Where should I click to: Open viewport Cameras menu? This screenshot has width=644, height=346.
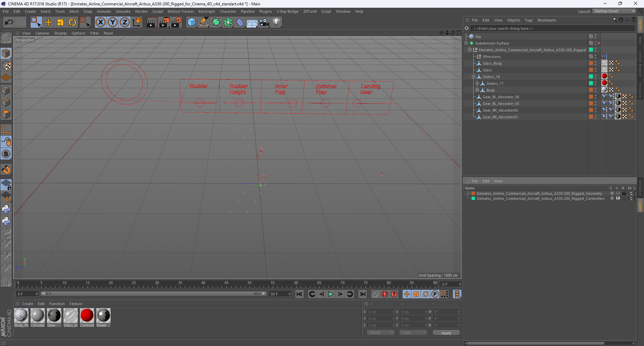click(42, 33)
